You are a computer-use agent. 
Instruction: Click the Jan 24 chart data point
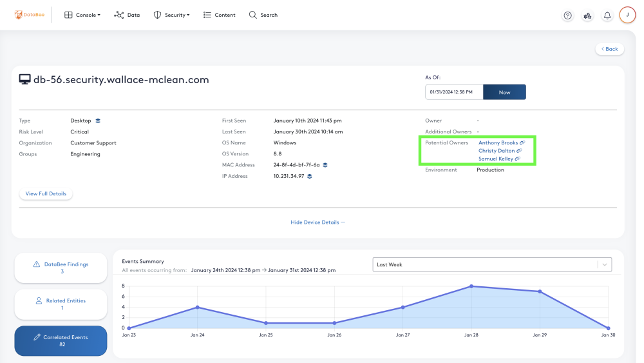click(x=198, y=307)
